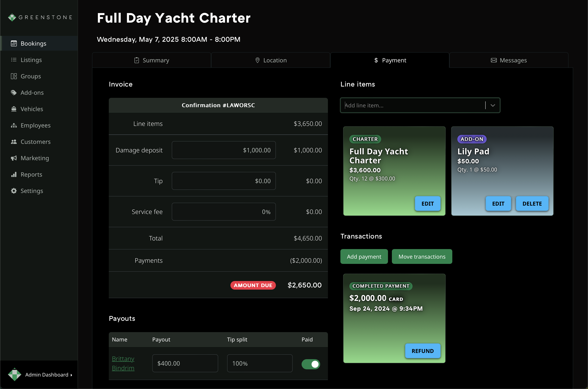
Task: Toggle the Paid switch for Brittany Bindrim
Action: tap(311, 364)
